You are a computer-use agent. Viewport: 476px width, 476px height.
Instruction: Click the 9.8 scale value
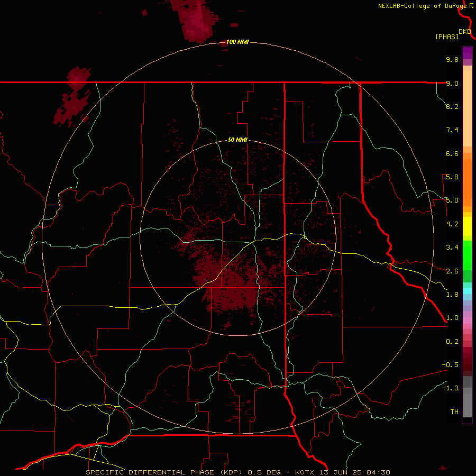(x=452, y=59)
